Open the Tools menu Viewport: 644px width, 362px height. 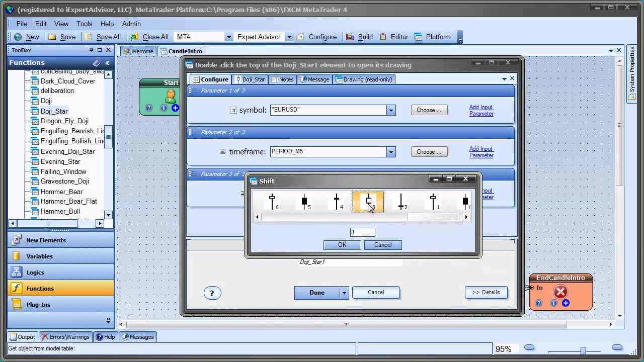[x=85, y=24]
